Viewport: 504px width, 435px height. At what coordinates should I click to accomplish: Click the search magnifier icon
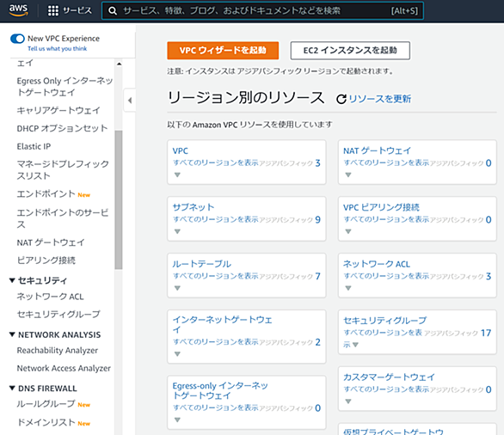(x=112, y=11)
